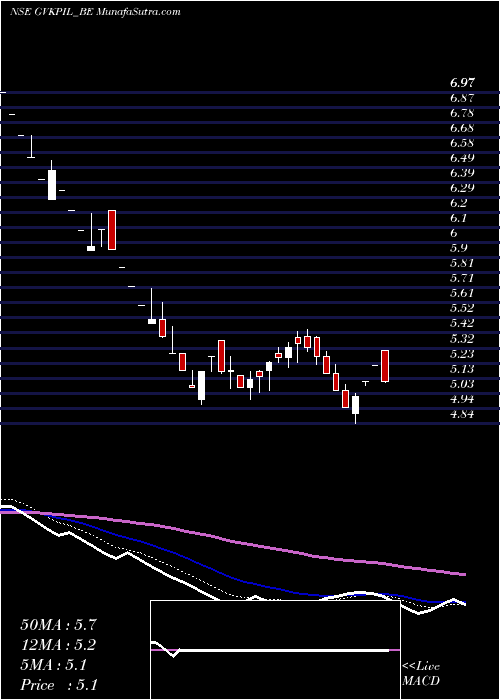
Task: Select the 5.42 price axis label
Action: tap(462, 324)
